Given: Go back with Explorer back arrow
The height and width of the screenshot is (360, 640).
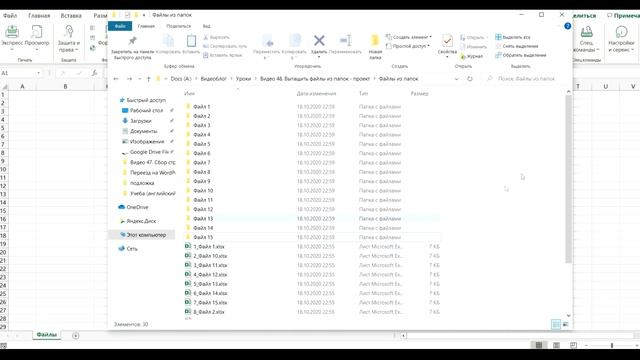Looking at the screenshot, I should [x=116, y=79].
